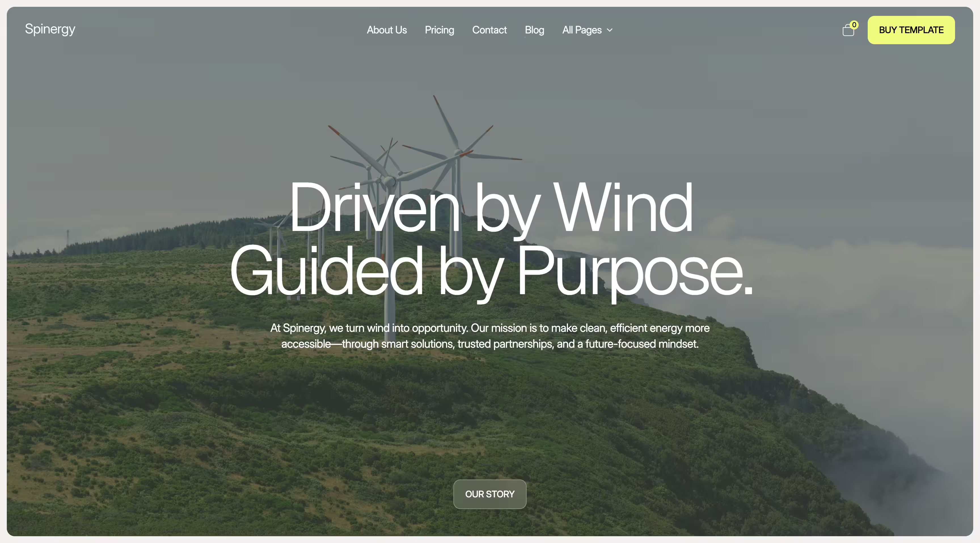Viewport: 980px width, 543px height.
Task: Click the Spinergy mission paragraph text
Action: tap(490, 336)
